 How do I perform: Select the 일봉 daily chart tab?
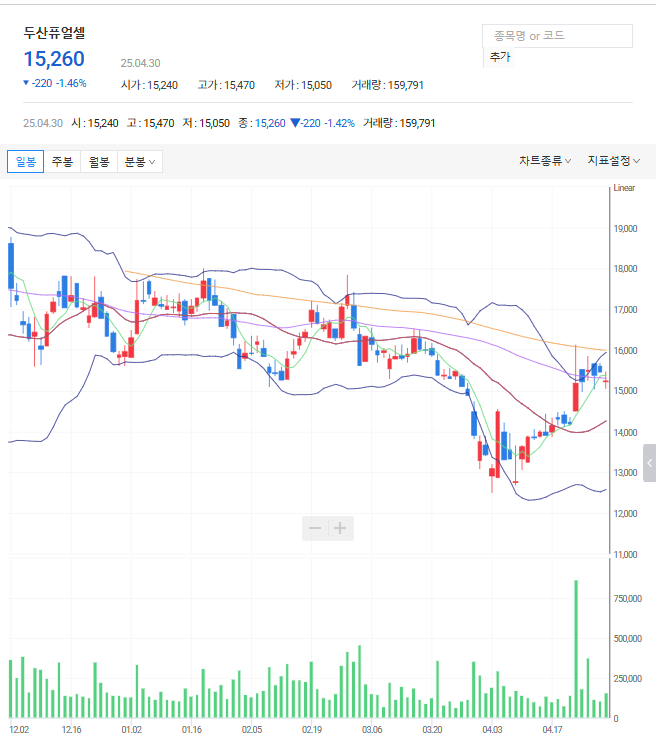(26, 163)
